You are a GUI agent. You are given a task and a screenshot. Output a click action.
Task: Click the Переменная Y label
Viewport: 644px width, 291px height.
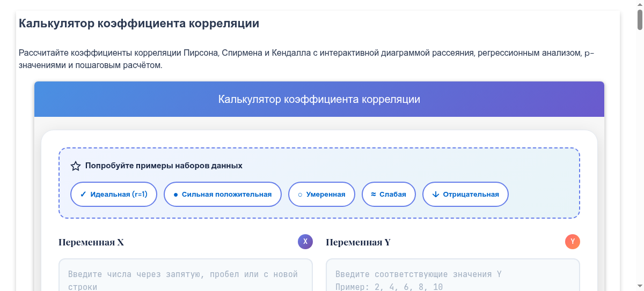[358, 242]
